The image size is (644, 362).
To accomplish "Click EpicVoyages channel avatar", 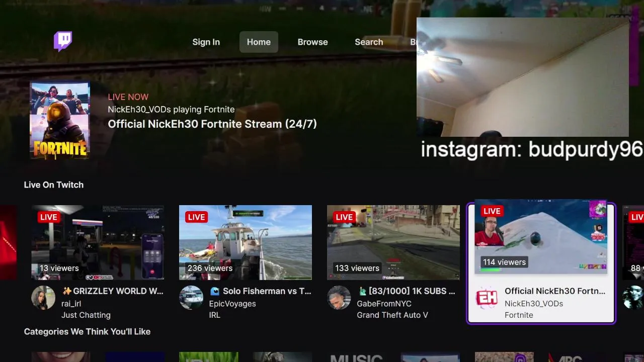I will 191,298.
